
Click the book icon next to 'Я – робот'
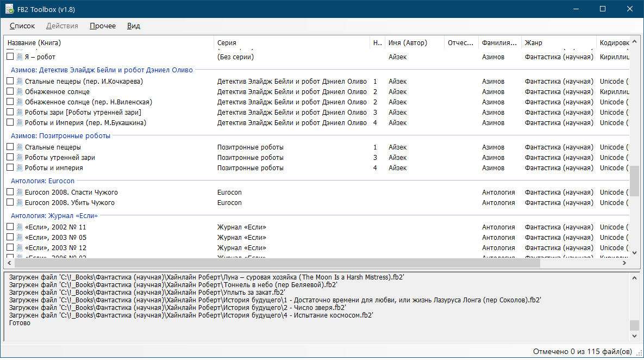[20, 57]
